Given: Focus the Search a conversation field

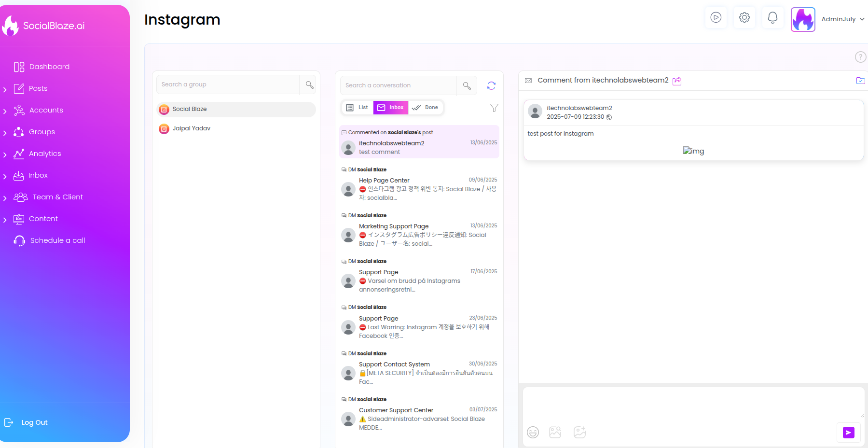Looking at the screenshot, I should pos(399,85).
